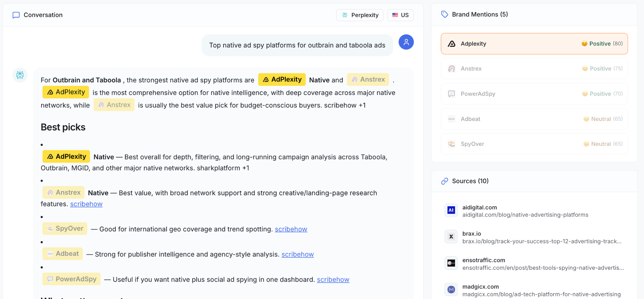Open the scribehow link in SpyOver bullet
The height and width of the screenshot is (299, 644).
click(291, 229)
